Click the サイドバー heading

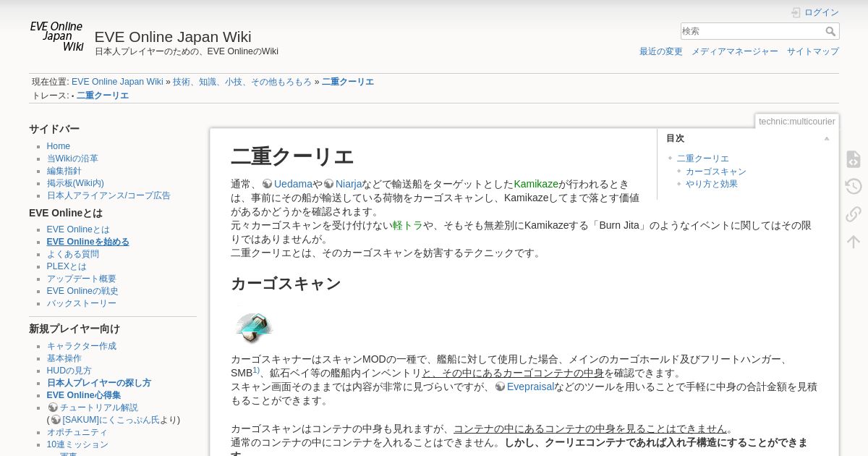click(x=54, y=129)
